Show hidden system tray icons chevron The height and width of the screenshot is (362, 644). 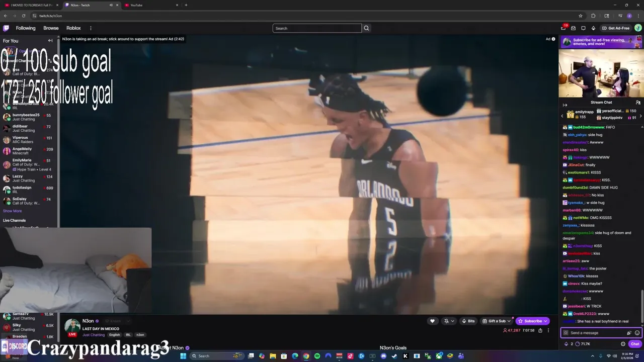coord(593,356)
